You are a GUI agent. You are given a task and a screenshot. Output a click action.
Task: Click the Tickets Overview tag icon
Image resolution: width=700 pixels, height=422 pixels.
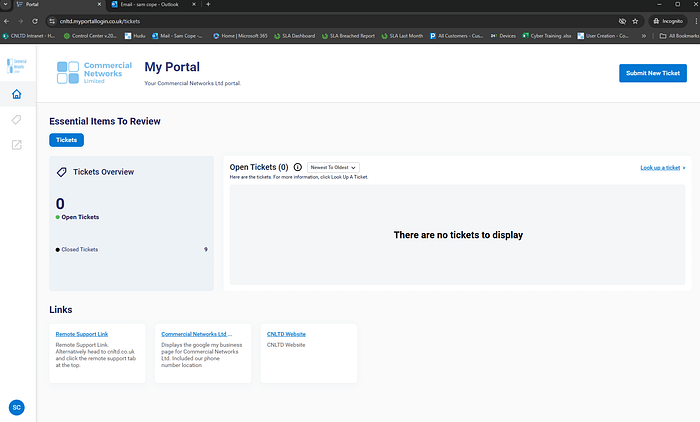(62, 172)
